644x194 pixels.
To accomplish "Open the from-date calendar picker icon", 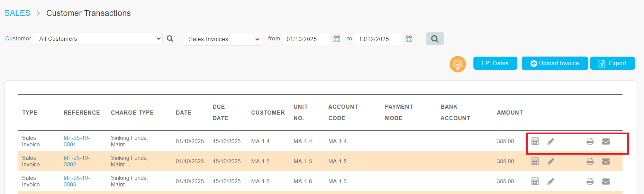I will pyautogui.click(x=337, y=39).
